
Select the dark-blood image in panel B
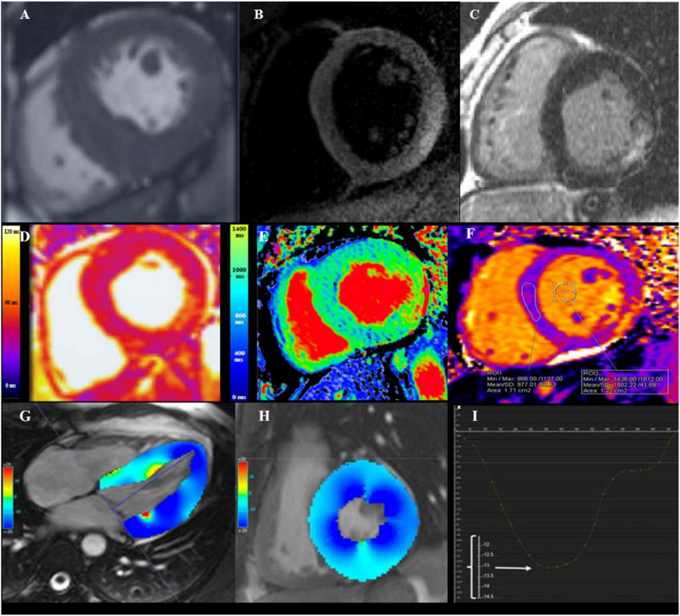(x=349, y=111)
